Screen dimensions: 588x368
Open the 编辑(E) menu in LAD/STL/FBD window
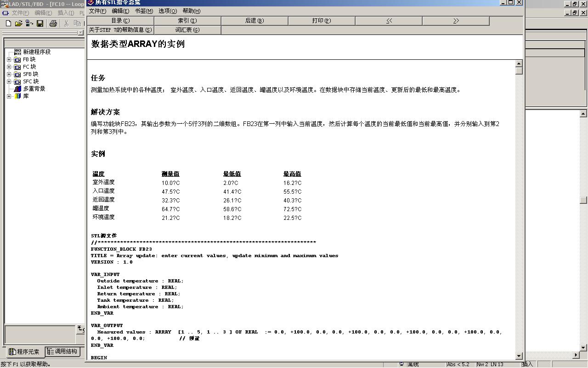(x=43, y=13)
